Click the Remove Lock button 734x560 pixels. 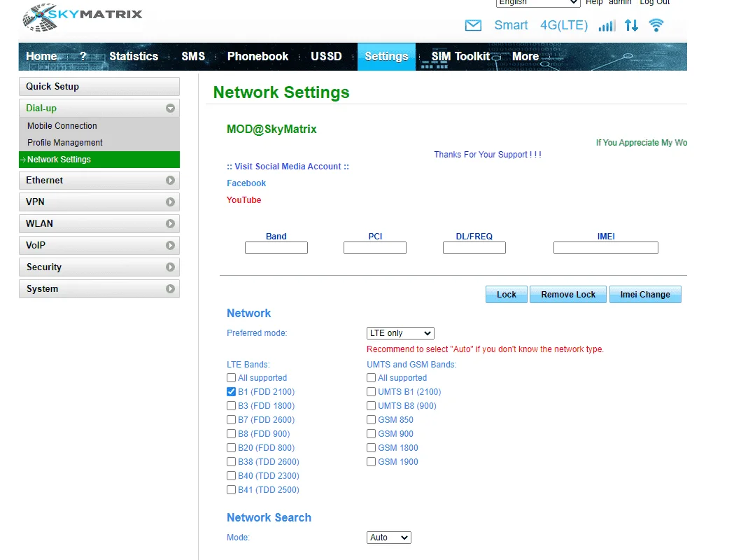(x=568, y=295)
